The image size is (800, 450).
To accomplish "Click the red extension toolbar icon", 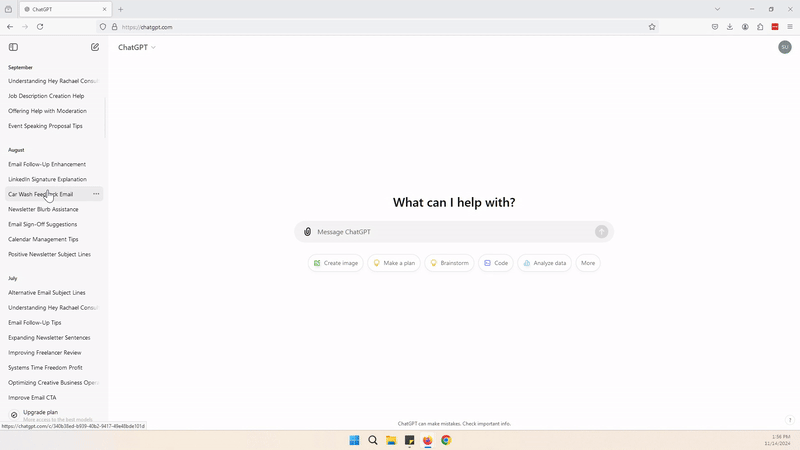I will tap(775, 27).
